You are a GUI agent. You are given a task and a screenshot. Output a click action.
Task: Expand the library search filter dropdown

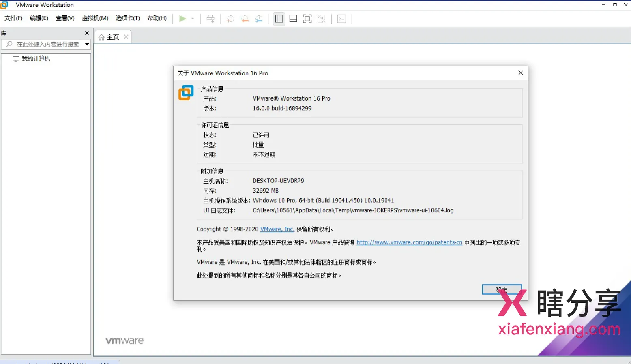[x=87, y=44]
